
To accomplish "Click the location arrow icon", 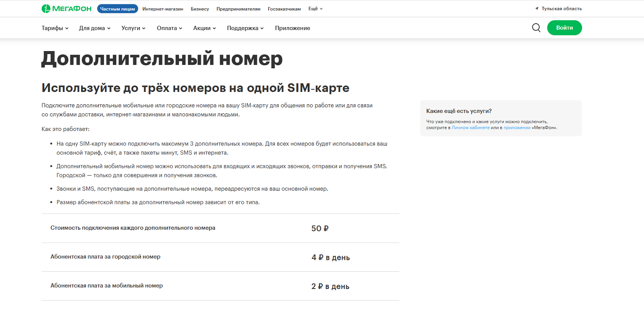I will coord(537,9).
